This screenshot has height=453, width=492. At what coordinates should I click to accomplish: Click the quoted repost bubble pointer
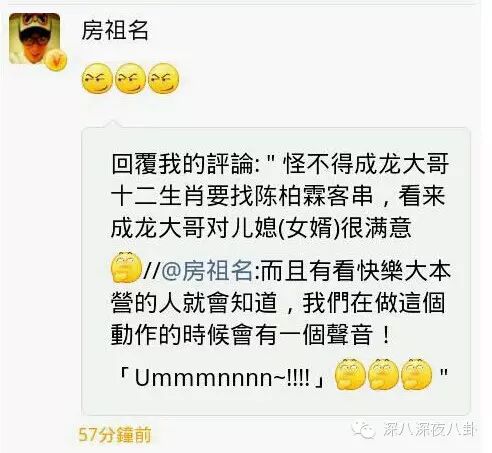(x=112, y=124)
